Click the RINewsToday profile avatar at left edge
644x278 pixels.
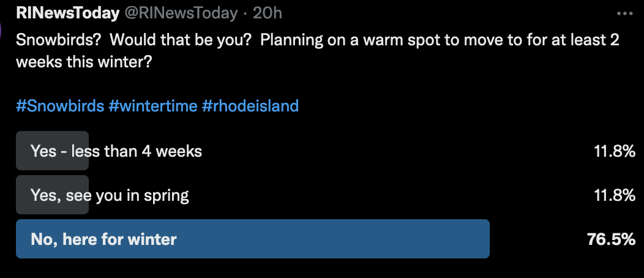[x=2, y=31]
